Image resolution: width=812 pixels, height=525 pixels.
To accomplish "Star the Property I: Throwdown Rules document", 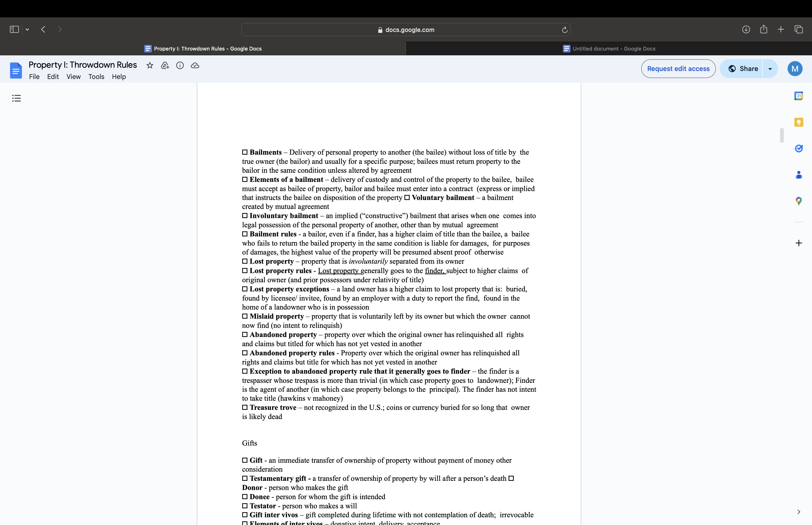I will click(x=150, y=66).
